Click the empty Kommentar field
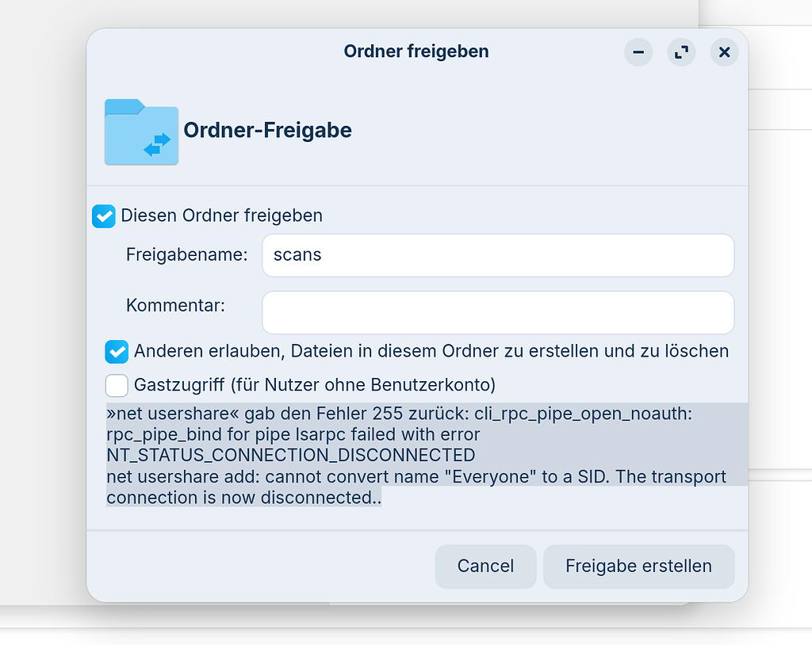812x645 pixels. pyautogui.click(x=498, y=312)
